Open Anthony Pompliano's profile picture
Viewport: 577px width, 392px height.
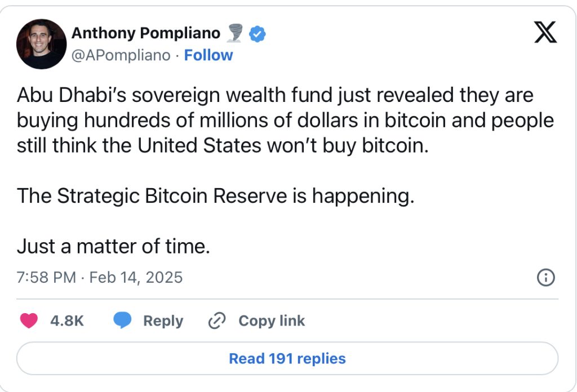coord(41,44)
